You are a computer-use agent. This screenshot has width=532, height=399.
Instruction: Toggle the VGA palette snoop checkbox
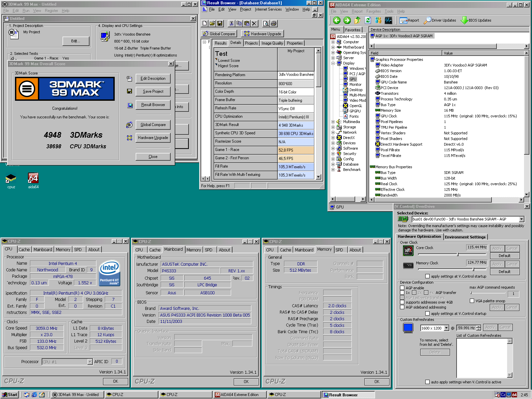pyautogui.click(x=472, y=301)
